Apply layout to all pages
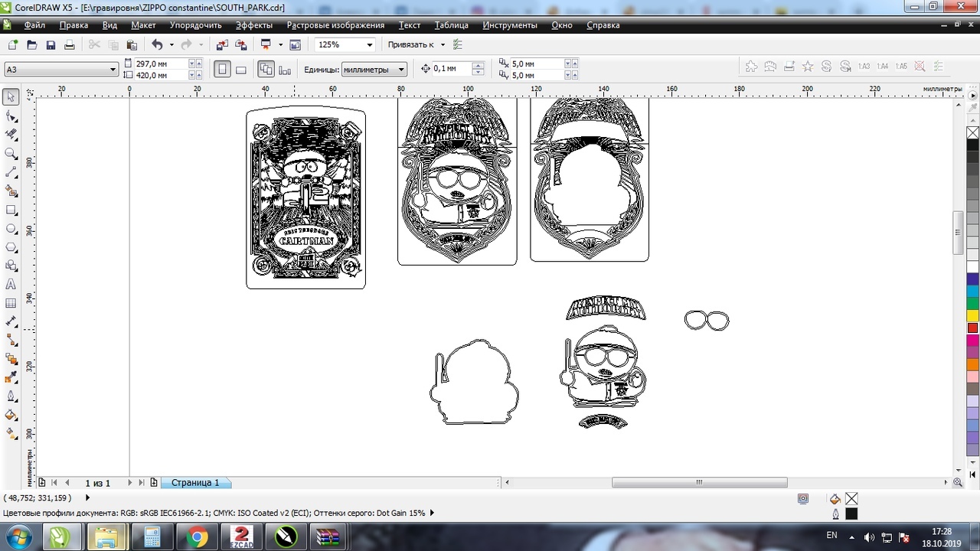Screen dimensions: 980x551 point(266,70)
